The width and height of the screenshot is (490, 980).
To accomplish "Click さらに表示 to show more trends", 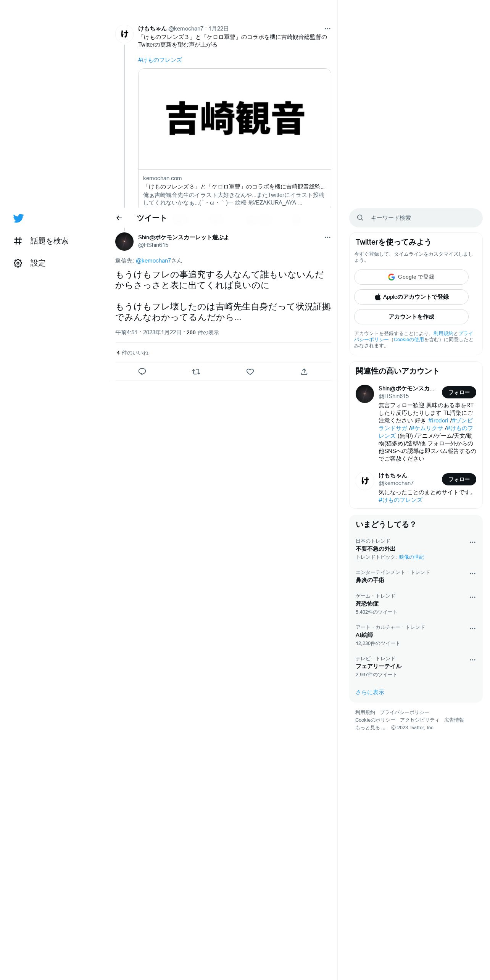I will [370, 692].
